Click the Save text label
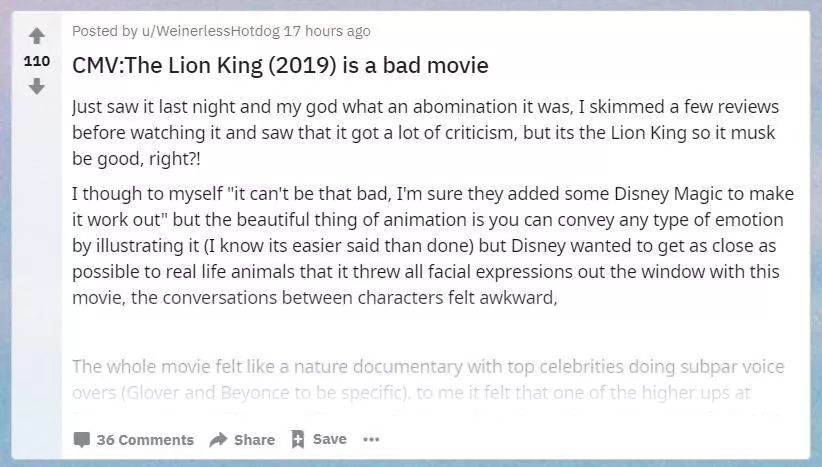This screenshot has height=467, width=822. click(x=330, y=439)
